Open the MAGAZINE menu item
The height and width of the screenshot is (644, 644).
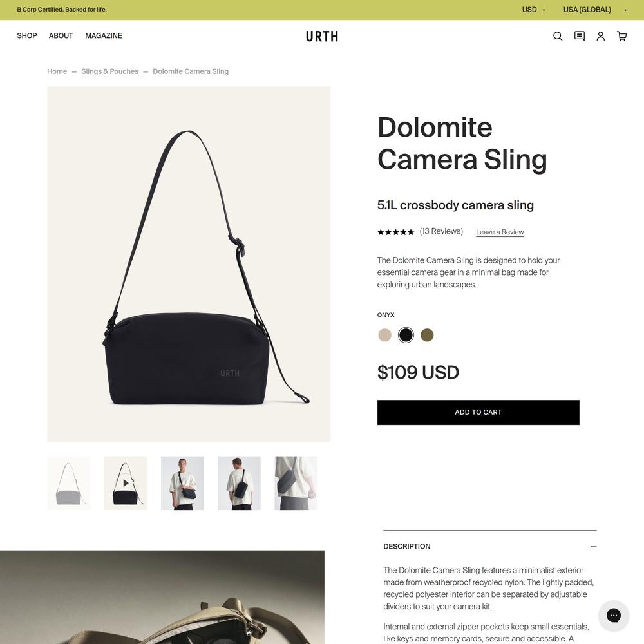104,35
